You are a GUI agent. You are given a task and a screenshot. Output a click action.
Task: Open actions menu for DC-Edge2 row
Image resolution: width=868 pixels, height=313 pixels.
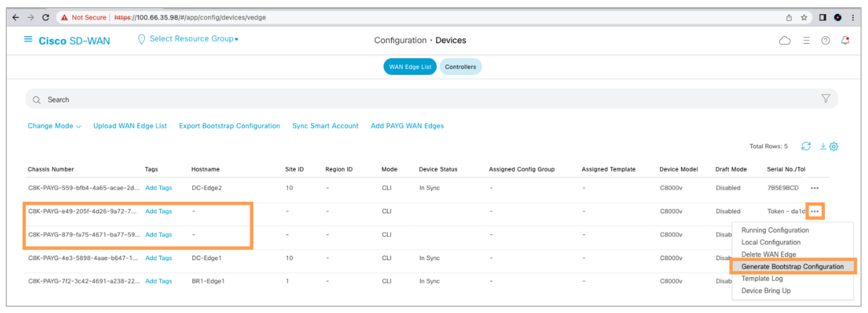click(815, 188)
